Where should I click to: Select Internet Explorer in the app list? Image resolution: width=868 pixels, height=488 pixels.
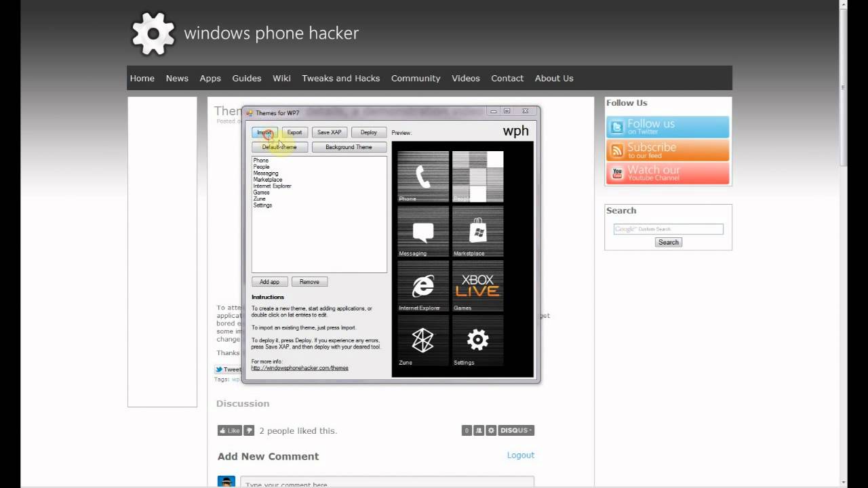coord(273,186)
